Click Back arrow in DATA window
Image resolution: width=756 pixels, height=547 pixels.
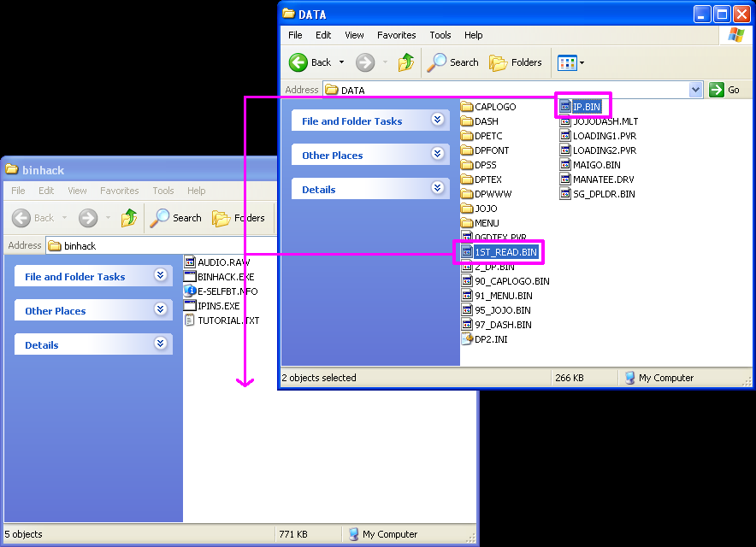298,62
